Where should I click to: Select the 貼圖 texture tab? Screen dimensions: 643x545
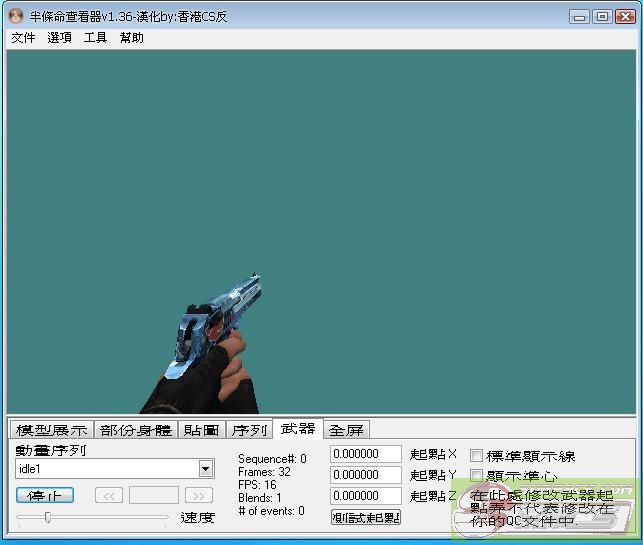tap(201, 430)
